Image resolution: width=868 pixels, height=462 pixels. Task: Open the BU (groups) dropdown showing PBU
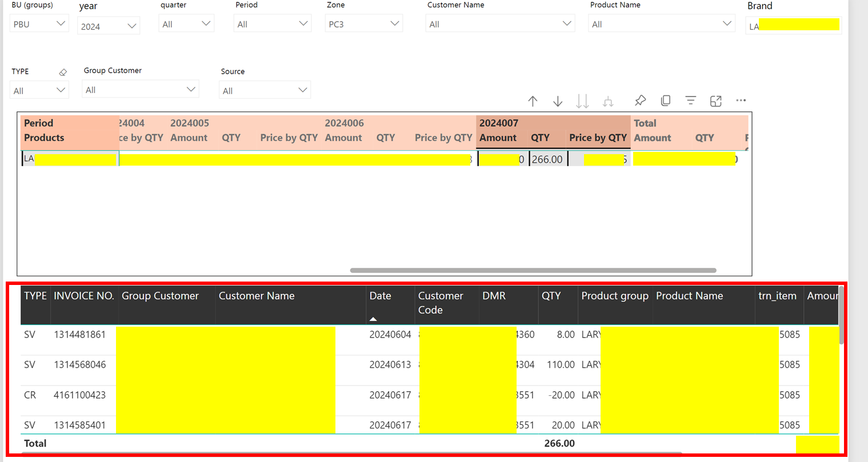39,24
